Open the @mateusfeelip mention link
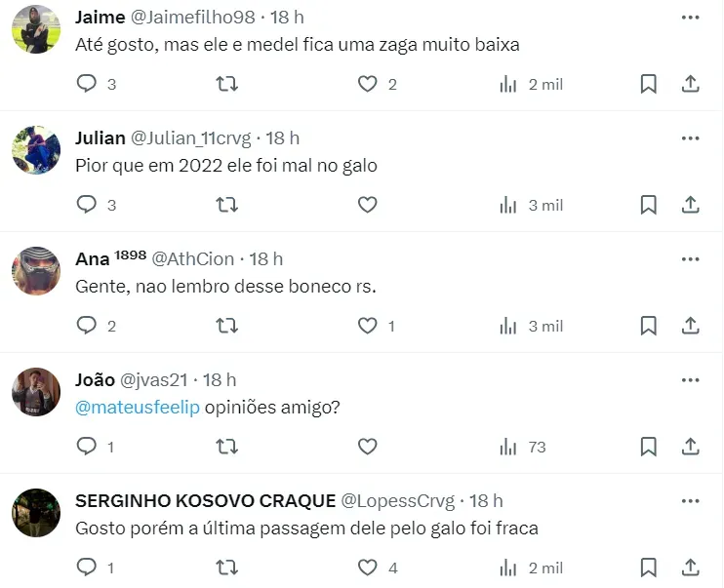Screen dimensions: 724x588 coord(138,407)
